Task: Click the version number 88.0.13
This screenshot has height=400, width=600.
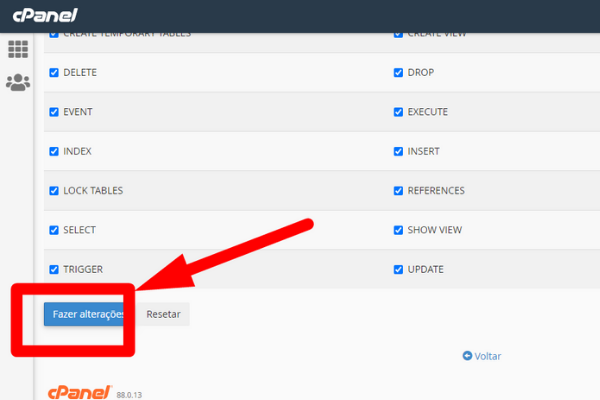Action: pos(129,395)
